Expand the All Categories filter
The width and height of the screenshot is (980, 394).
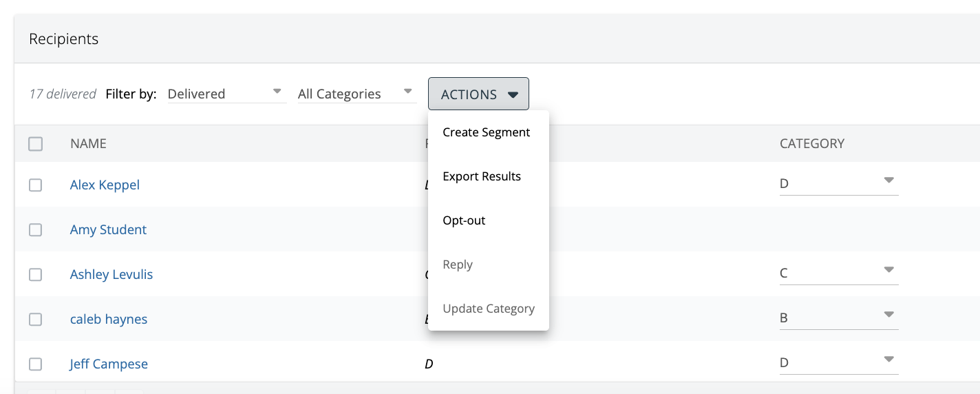pyautogui.click(x=355, y=94)
